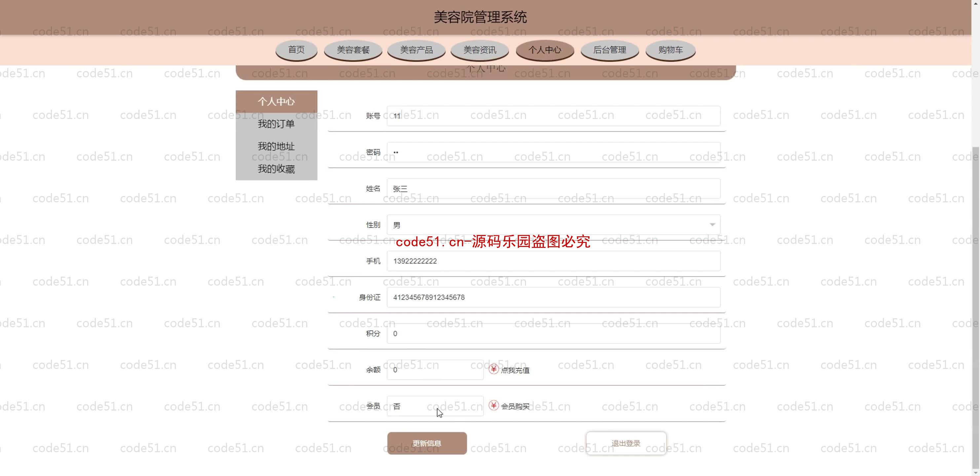Open the 后台管理 navigation item
Image resolution: width=980 pixels, height=476 pixels.
click(x=610, y=50)
